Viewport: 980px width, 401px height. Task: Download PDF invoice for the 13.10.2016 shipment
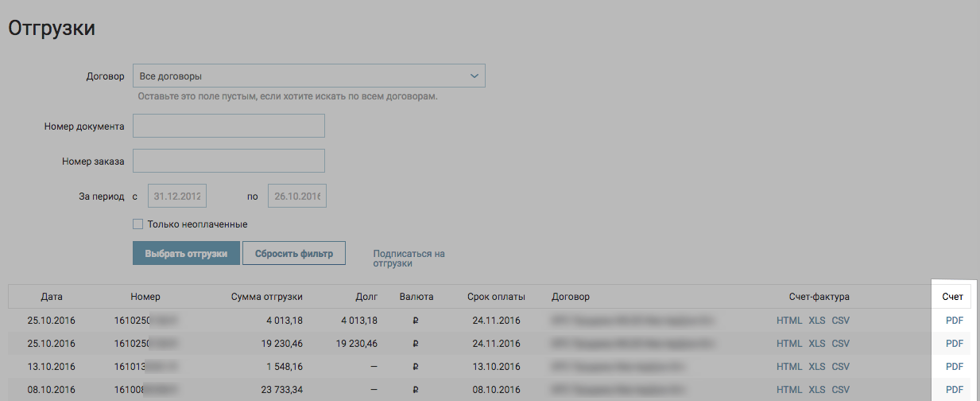955,367
